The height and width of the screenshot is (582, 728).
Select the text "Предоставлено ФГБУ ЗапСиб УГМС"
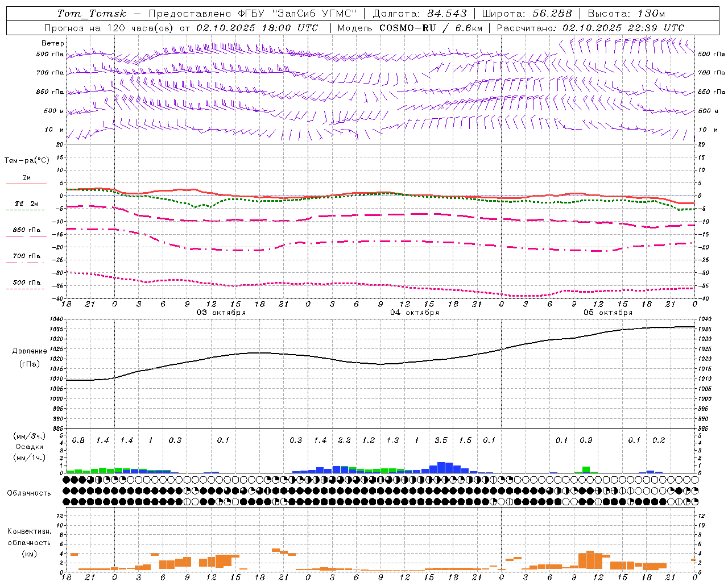(x=253, y=14)
